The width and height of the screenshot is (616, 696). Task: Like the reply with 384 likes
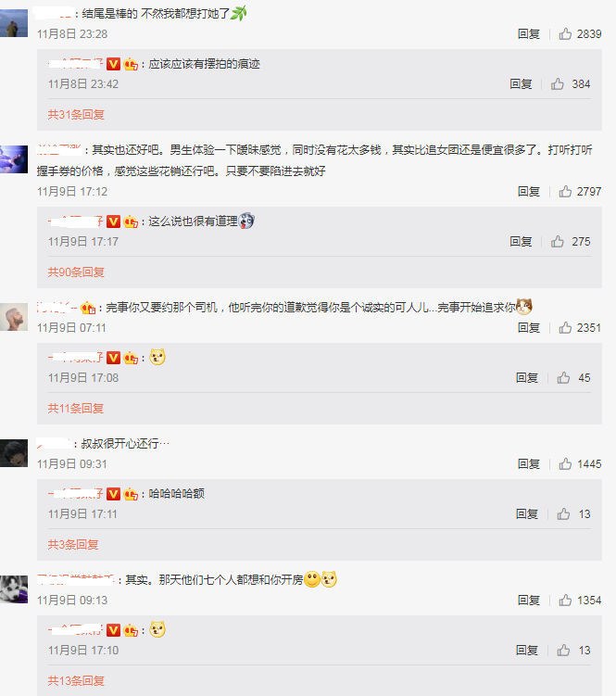point(558,84)
